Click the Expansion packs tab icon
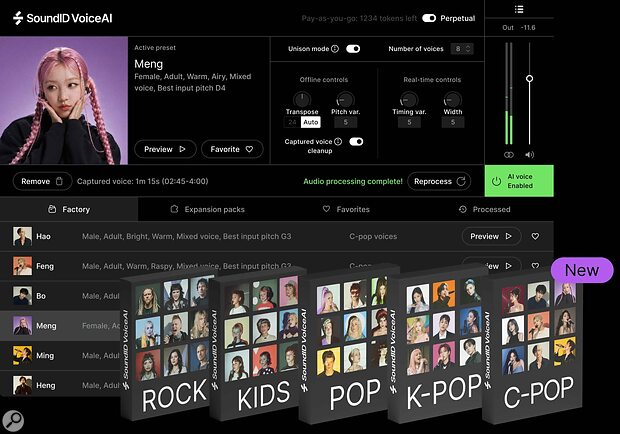The image size is (620, 434). click(174, 209)
